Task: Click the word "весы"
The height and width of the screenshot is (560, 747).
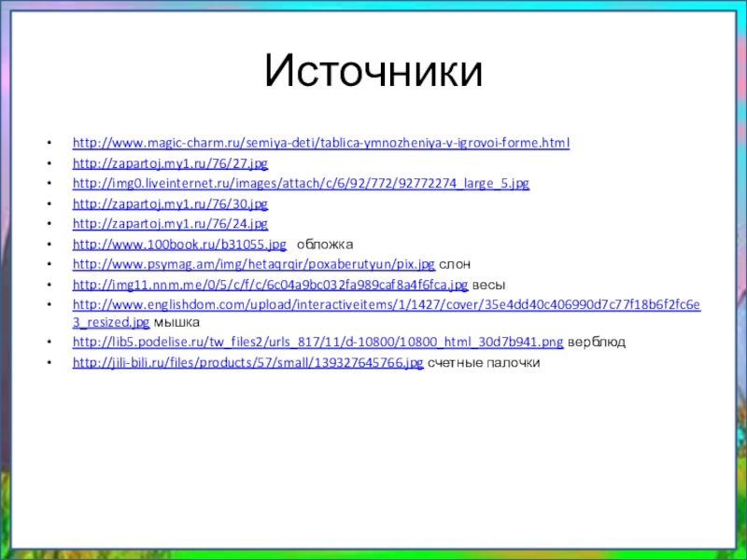Action: (488, 286)
